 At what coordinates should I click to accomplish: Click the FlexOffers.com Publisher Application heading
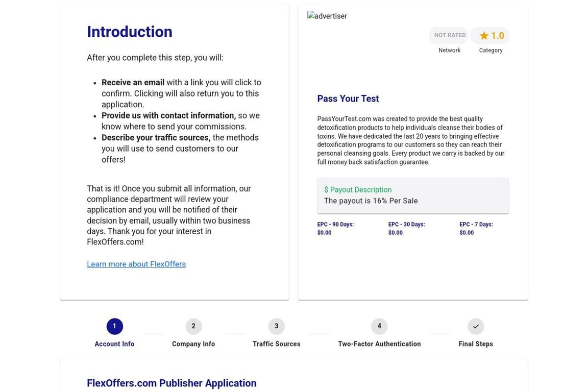click(x=171, y=383)
